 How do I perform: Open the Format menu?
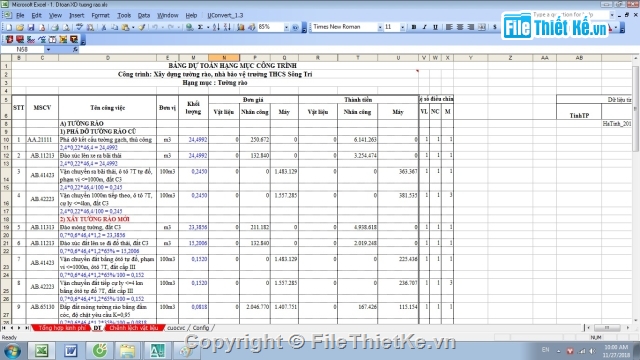tap(100, 16)
